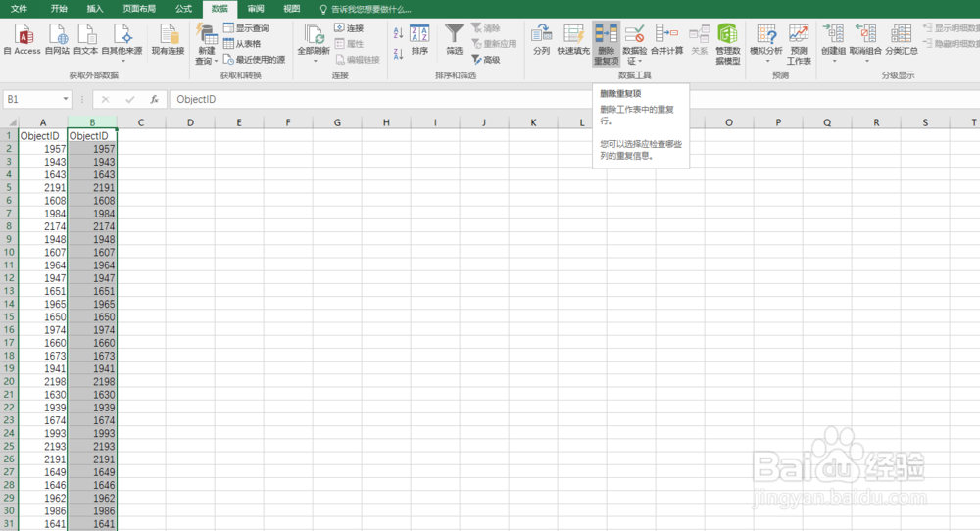Select column B header
The image size is (980, 531).
coord(92,122)
